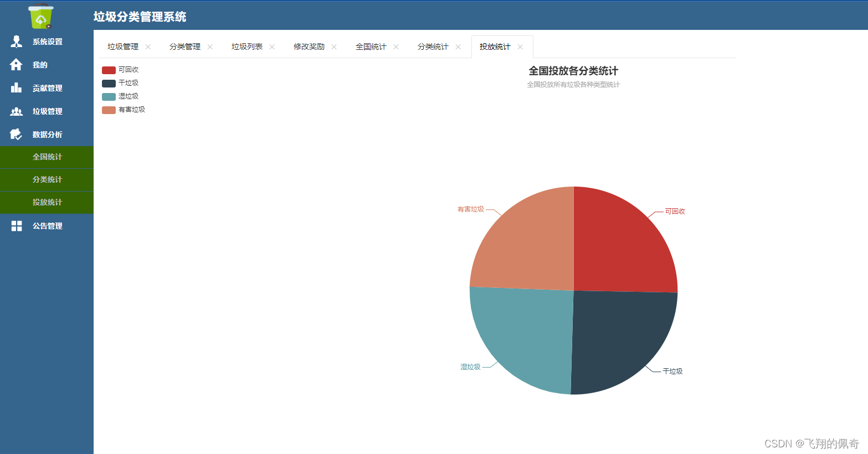Image resolution: width=868 pixels, height=454 pixels.
Task: Click the 系统设置 user icon
Action: coord(17,42)
